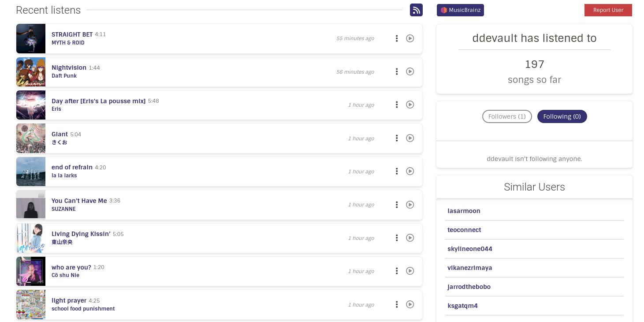The image size is (644, 322).
Task: Open more options for end of refrain
Action: pos(397,171)
